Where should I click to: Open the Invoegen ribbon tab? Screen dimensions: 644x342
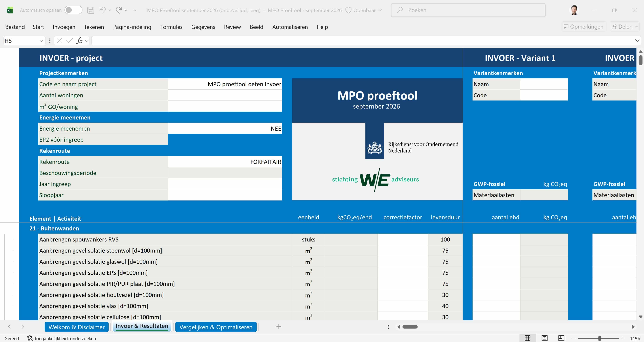(64, 27)
